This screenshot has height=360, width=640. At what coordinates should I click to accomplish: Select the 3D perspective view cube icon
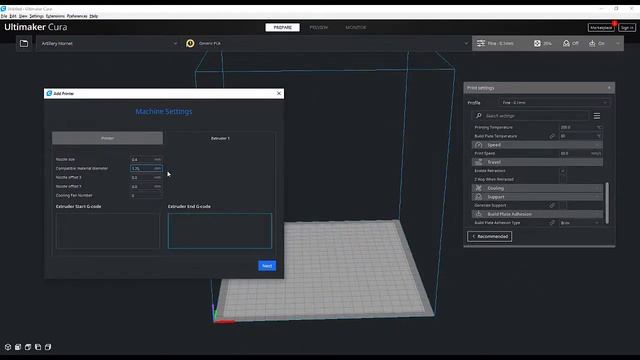(x=8, y=347)
